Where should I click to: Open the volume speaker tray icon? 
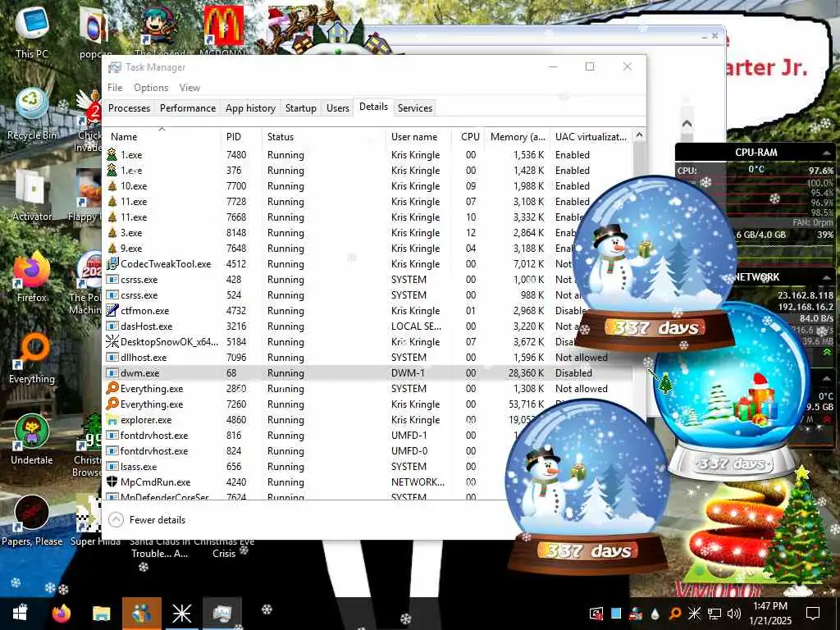pyautogui.click(x=734, y=614)
